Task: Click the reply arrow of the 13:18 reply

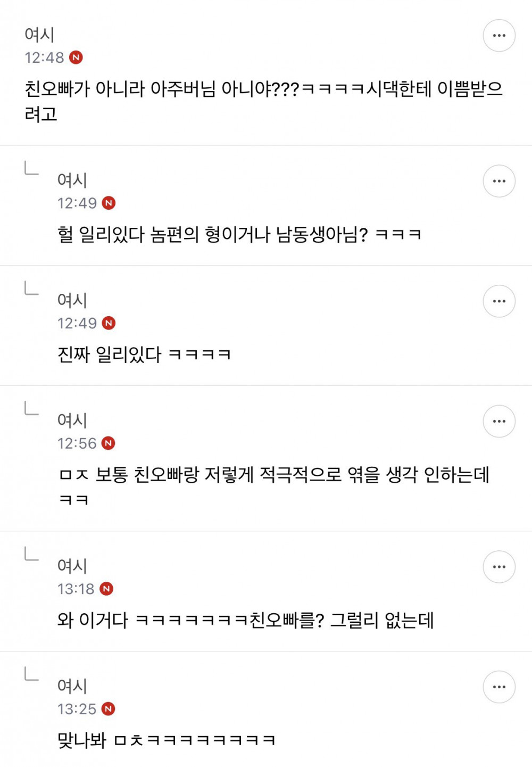Action: tap(31, 554)
